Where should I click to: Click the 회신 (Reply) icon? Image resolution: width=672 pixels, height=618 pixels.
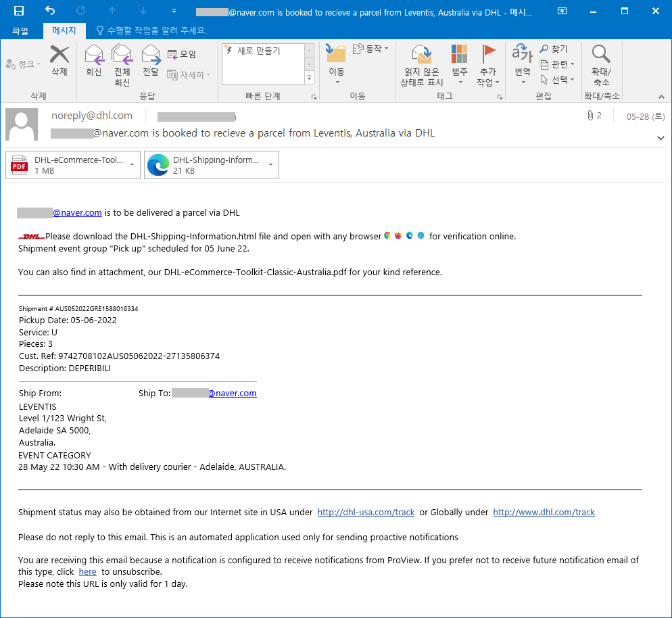click(x=94, y=54)
